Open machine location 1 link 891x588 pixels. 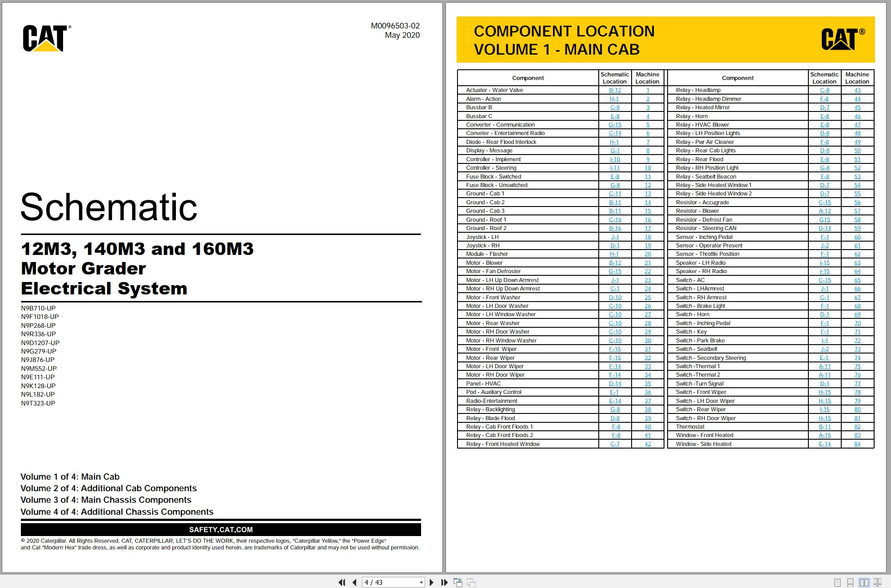648,90
